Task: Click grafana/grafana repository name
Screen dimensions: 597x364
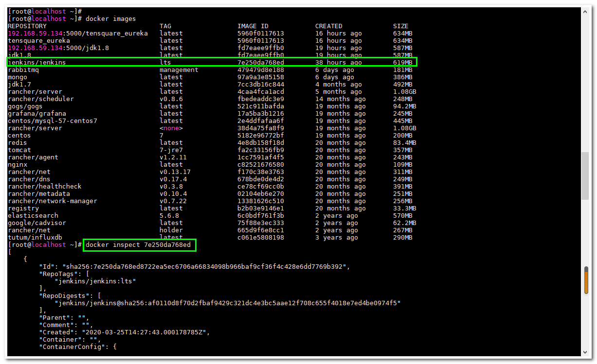Action: click(37, 113)
